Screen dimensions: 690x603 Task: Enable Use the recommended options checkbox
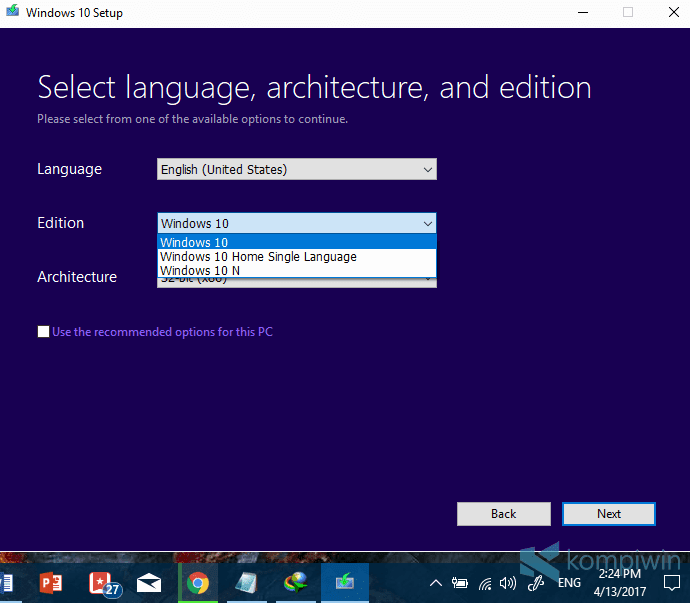(44, 331)
